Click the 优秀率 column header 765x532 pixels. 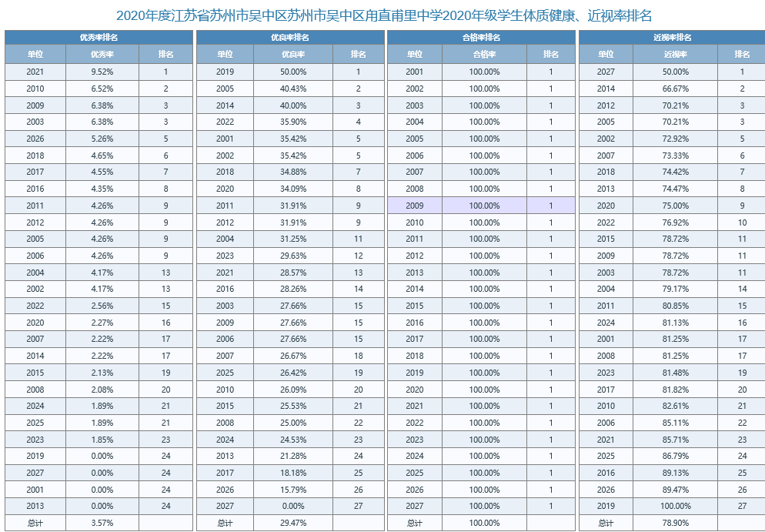(102, 54)
